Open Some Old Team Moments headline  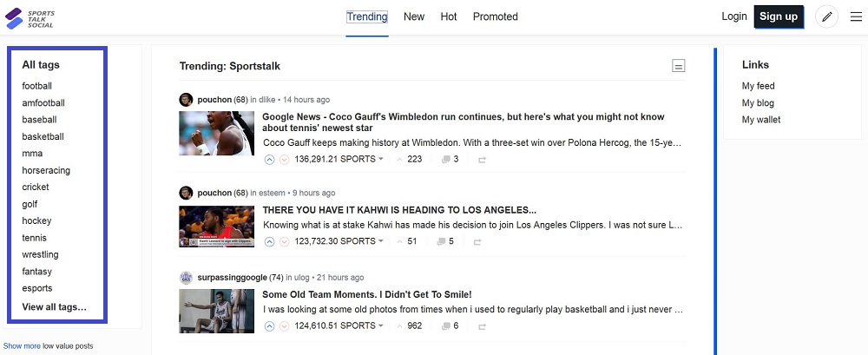(x=367, y=294)
